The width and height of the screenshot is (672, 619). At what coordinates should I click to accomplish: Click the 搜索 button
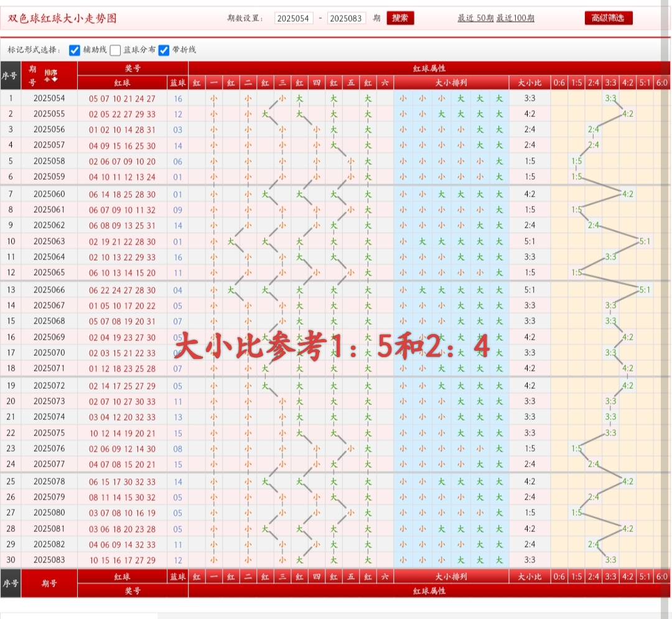[400, 18]
